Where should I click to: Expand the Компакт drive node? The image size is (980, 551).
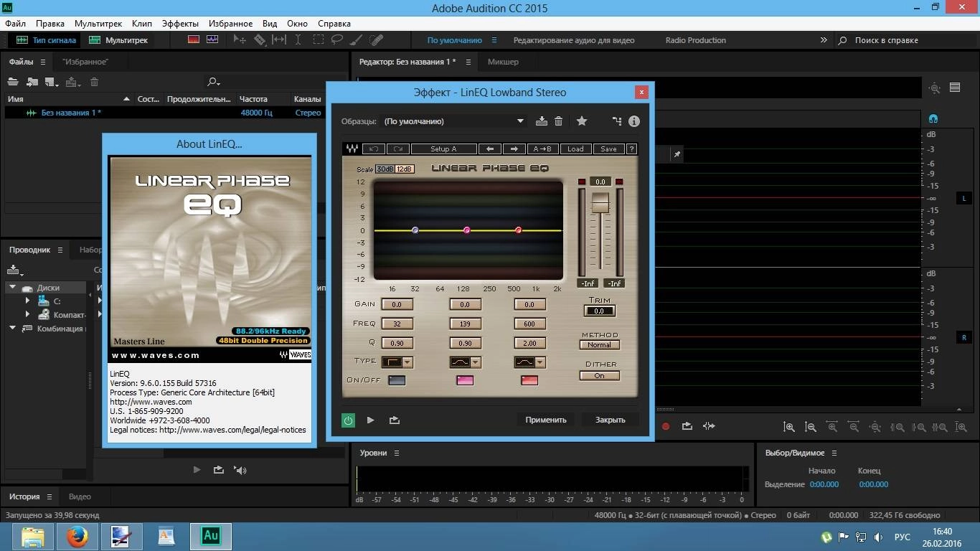click(x=27, y=314)
